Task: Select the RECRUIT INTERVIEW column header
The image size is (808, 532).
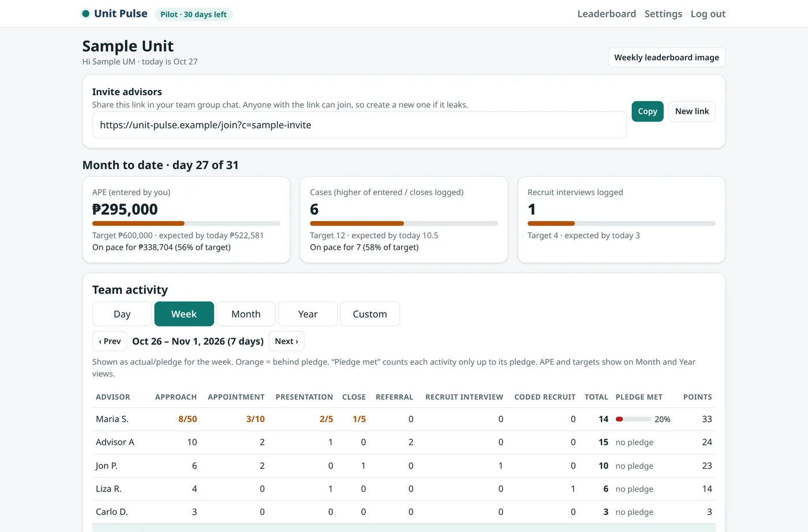Action: (x=464, y=397)
